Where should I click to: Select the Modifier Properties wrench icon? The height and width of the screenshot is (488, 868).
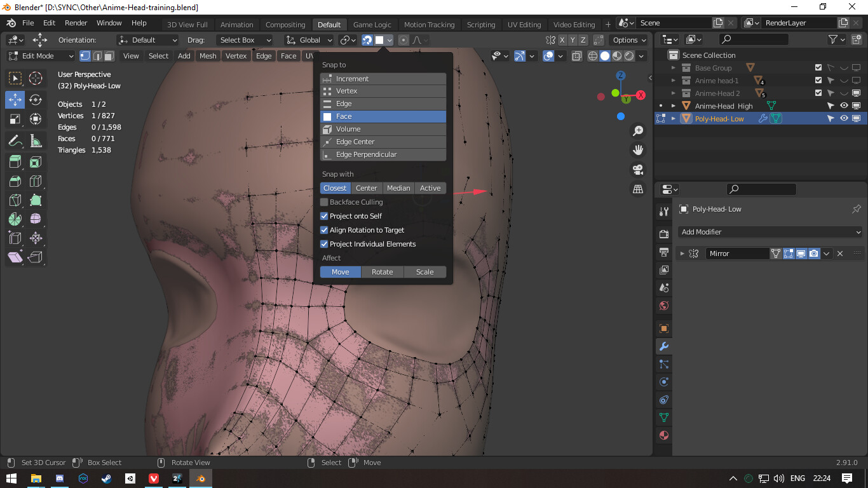[663, 346]
